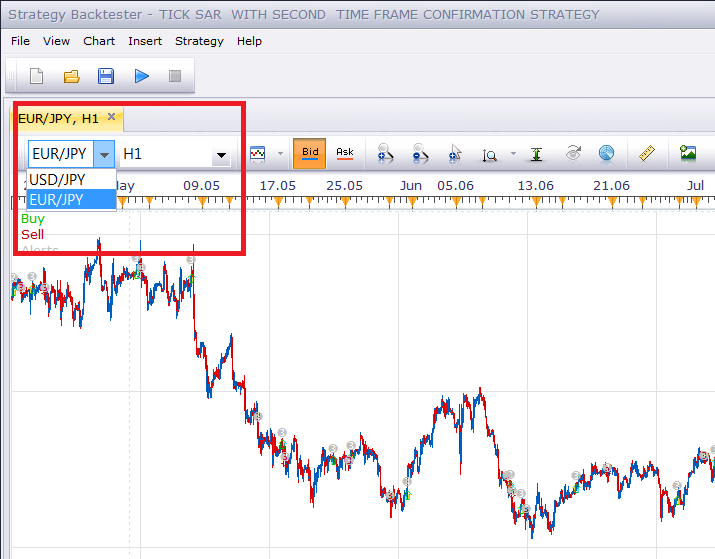Screen dimensions: 715x559
Task: Click the blue radar circle icon
Action: point(606,154)
